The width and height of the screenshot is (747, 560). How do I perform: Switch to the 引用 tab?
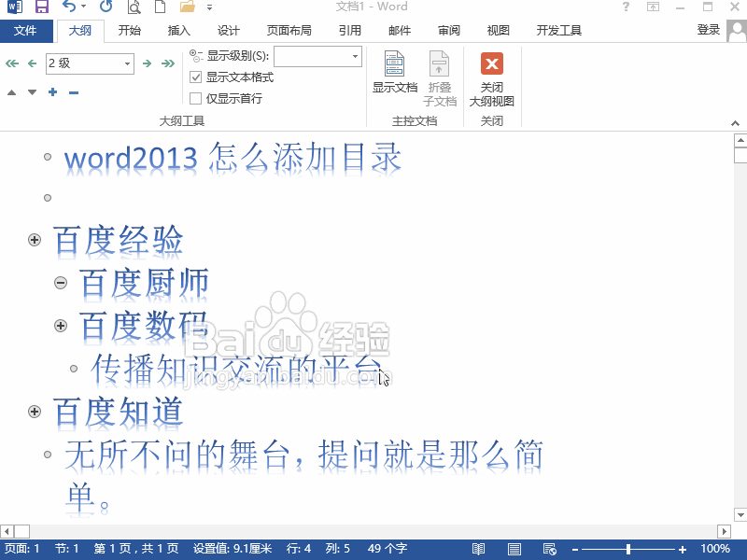(x=350, y=31)
